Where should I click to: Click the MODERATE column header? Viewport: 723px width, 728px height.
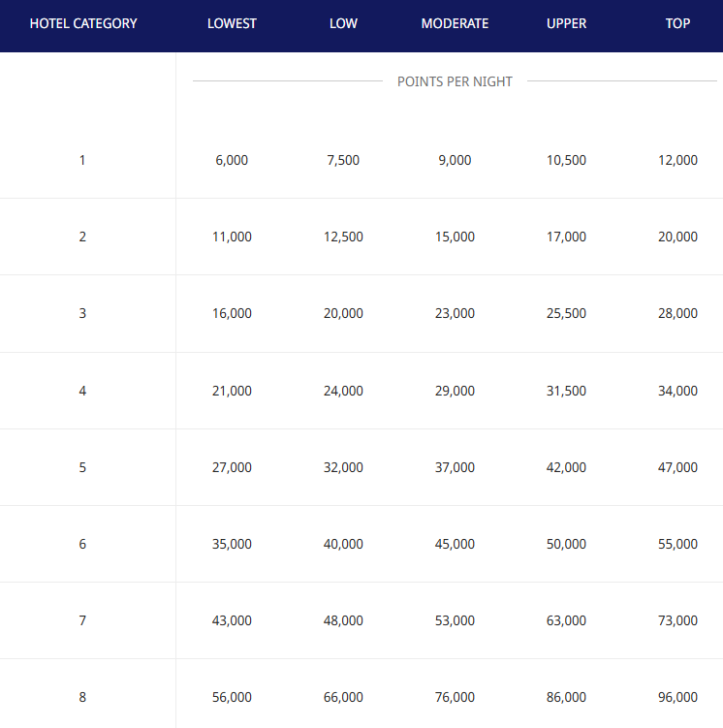(x=455, y=23)
